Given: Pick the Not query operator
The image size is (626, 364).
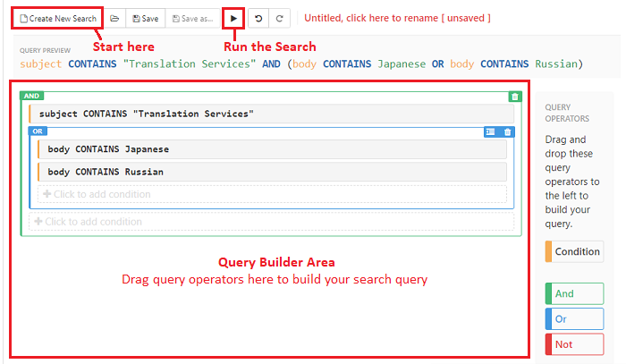Looking at the screenshot, I should point(574,344).
